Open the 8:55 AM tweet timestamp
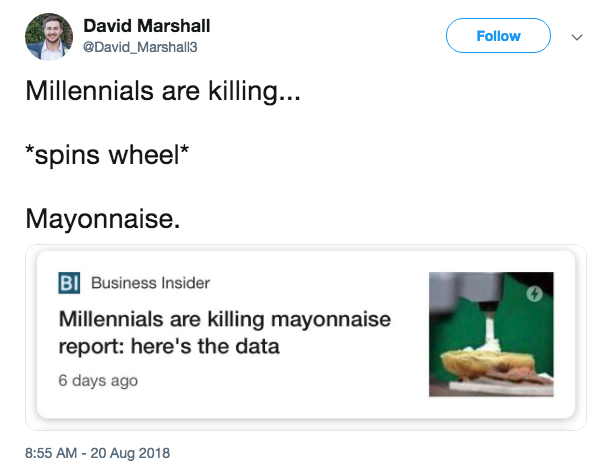Viewport: 609px width, 471px height. click(x=53, y=451)
